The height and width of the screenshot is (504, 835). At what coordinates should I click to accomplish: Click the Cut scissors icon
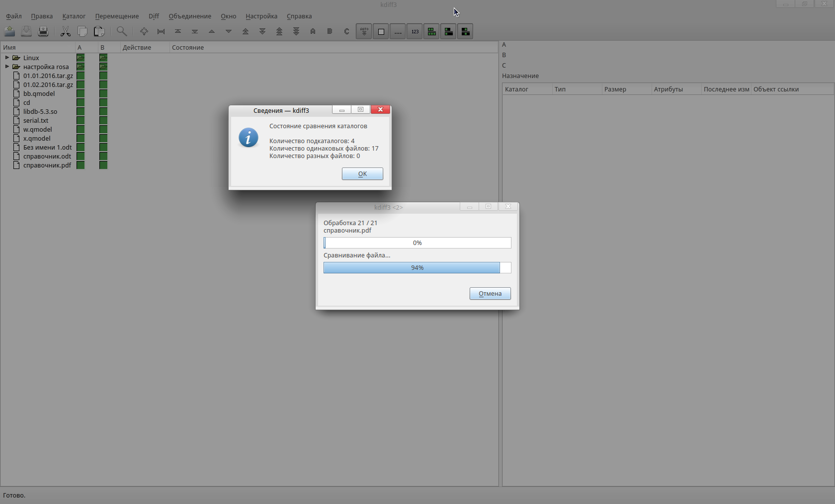pos(65,31)
